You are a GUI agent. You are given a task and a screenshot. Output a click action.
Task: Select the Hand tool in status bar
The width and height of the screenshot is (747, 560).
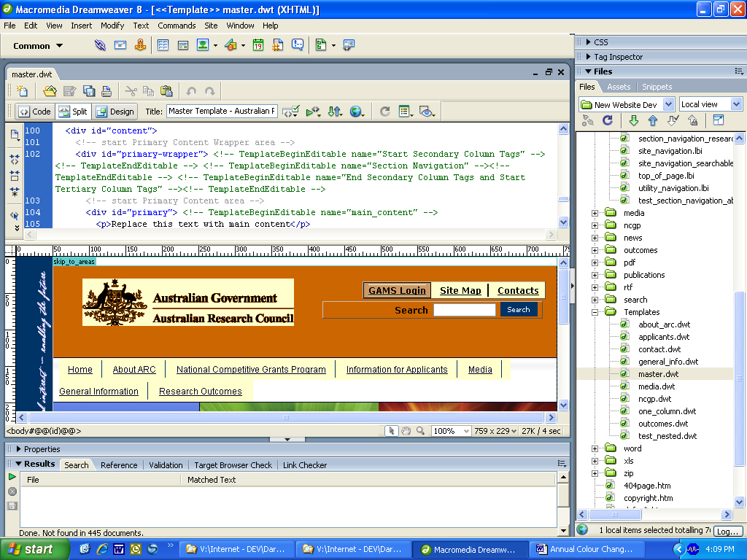(406, 431)
